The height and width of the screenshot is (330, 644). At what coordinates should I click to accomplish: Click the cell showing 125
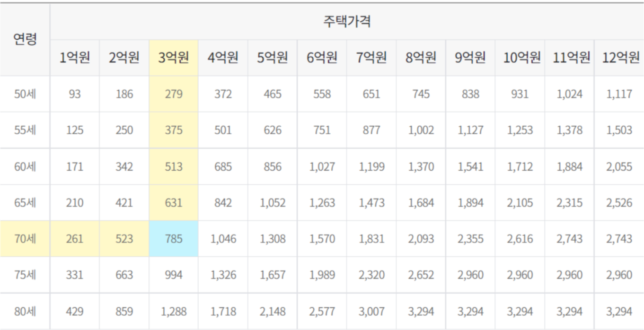click(x=75, y=130)
